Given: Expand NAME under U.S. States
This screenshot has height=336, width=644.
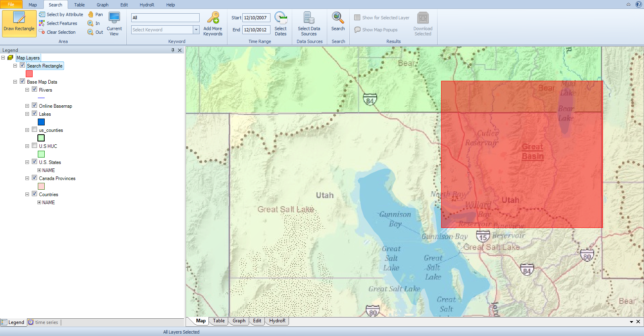Looking at the screenshot, I should (39, 170).
